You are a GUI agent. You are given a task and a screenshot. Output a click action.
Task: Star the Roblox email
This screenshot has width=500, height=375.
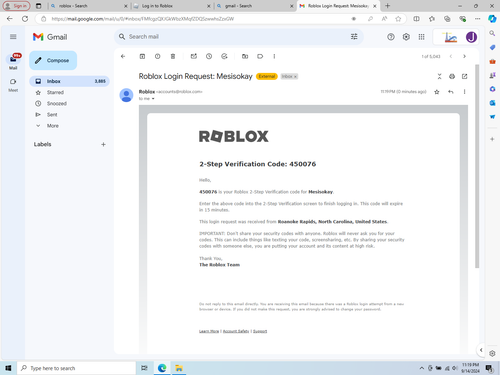click(x=437, y=92)
